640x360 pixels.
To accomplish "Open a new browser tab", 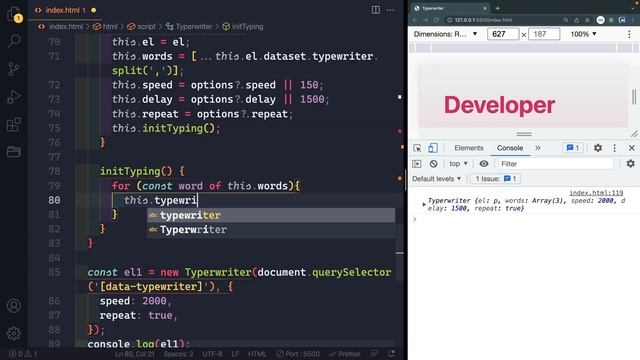I will (498, 8).
